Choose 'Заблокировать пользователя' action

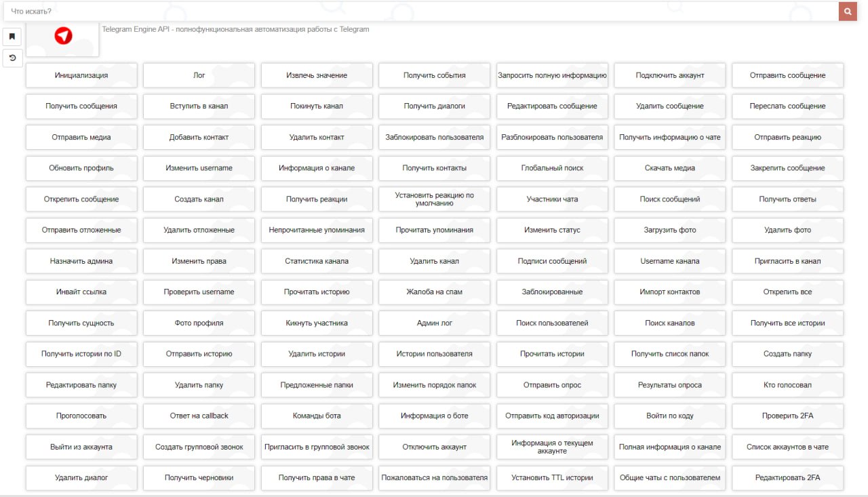pos(435,137)
